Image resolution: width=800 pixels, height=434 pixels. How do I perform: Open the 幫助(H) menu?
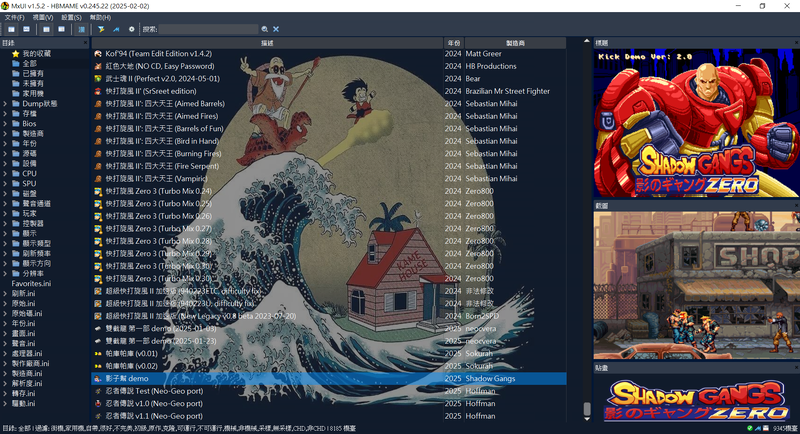click(100, 17)
